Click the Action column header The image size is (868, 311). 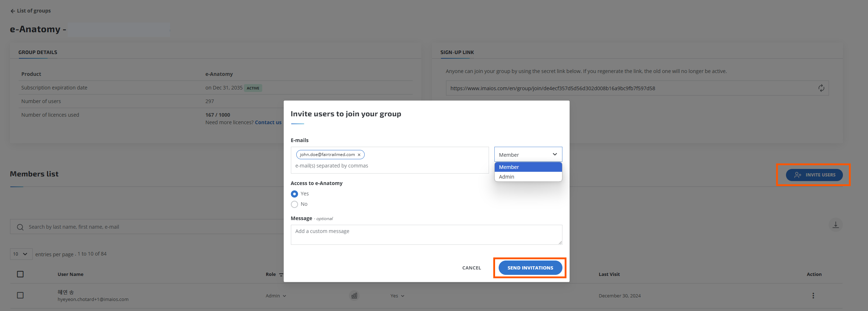pyautogui.click(x=814, y=274)
